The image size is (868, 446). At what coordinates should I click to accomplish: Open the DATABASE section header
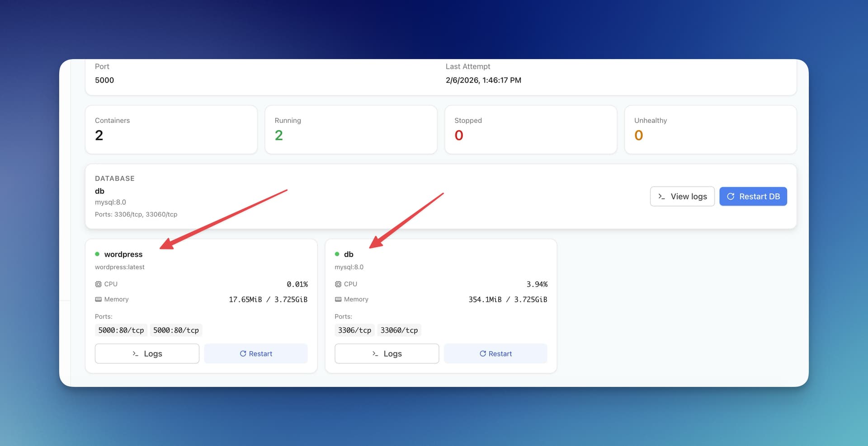pos(115,178)
